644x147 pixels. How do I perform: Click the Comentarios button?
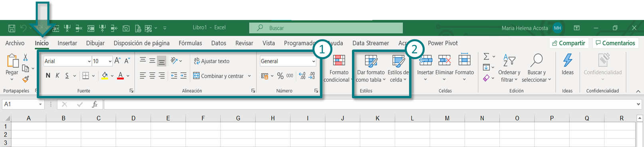tap(615, 43)
